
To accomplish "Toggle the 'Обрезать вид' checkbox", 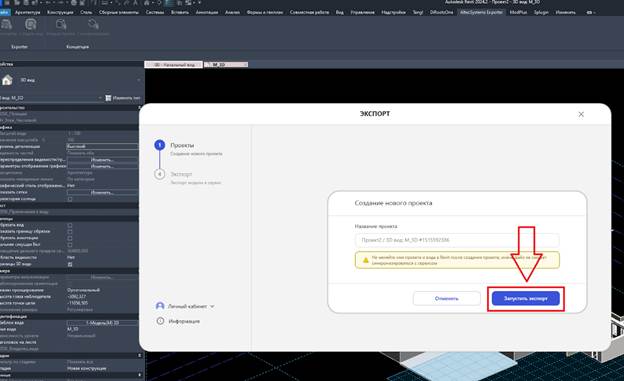I will tap(70, 225).
